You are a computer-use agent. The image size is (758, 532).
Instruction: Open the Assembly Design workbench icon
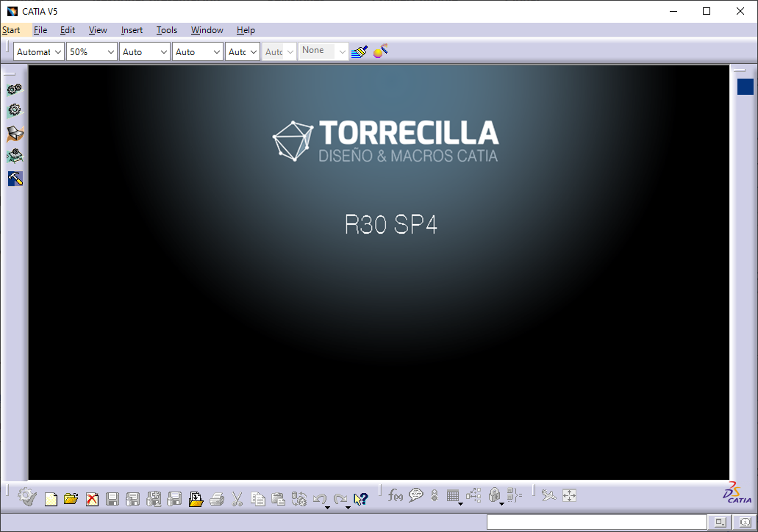pyautogui.click(x=15, y=90)
